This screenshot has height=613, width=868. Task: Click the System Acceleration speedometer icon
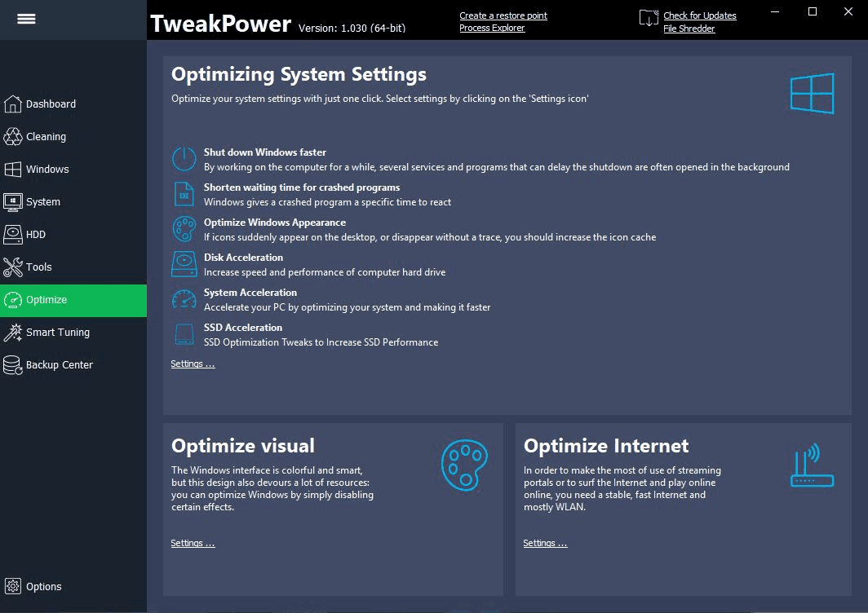click(184, 299)
